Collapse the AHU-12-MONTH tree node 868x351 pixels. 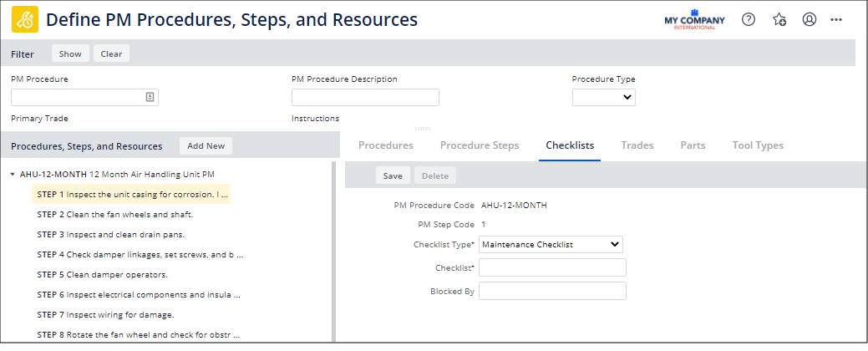[13, 175]
